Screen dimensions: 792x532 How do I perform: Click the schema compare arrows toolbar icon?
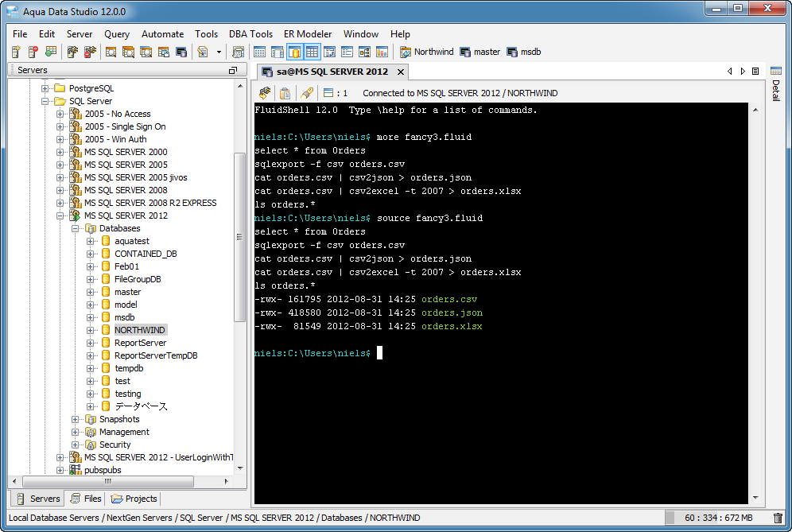(330, 52)
